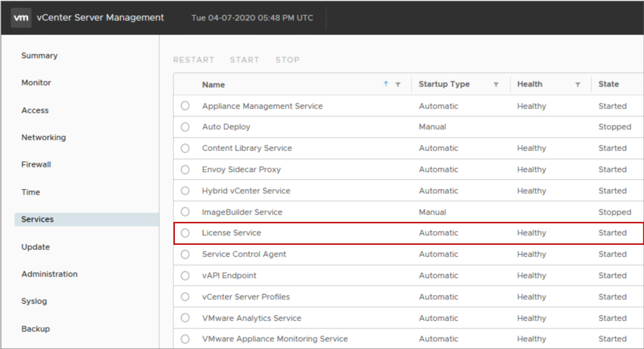Click the 'License Service' name
The height and width of the screenshot is (349, 644).
click(x=231, y=233)
